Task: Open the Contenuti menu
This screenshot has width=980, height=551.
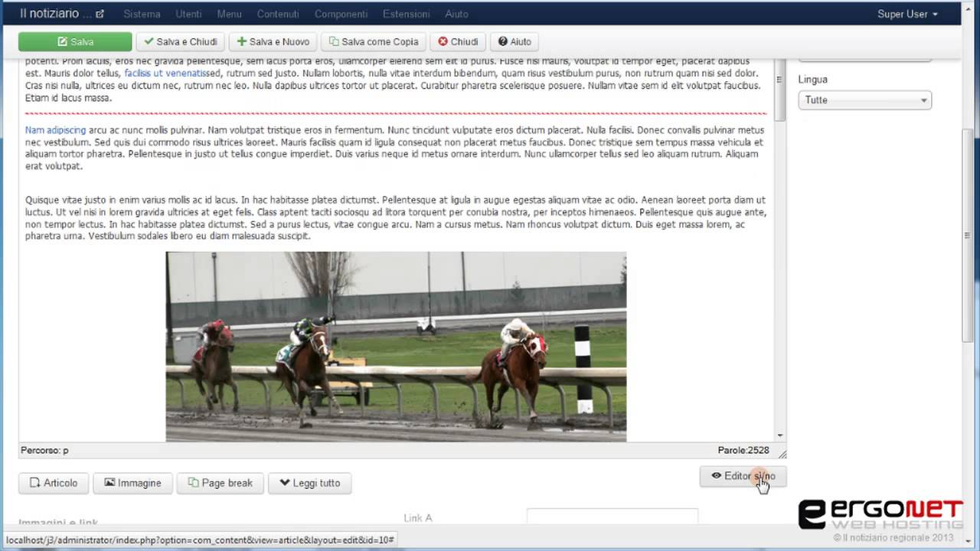Action: pos(278,14)
